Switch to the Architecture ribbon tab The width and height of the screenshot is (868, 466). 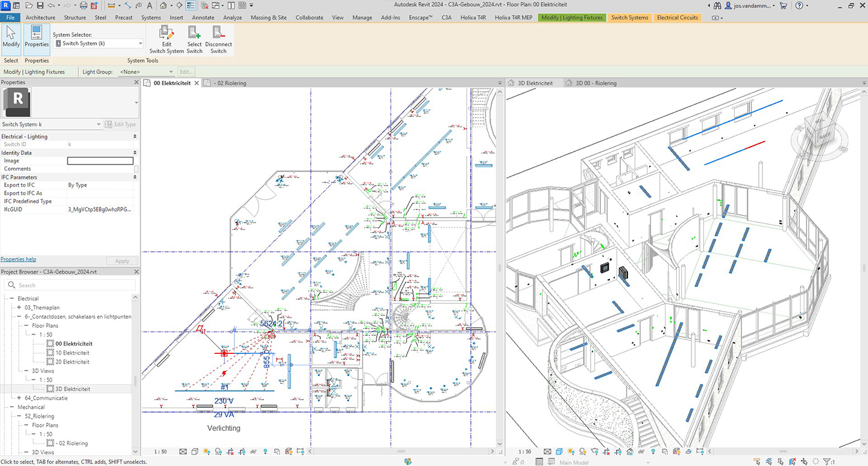[40, 17]
